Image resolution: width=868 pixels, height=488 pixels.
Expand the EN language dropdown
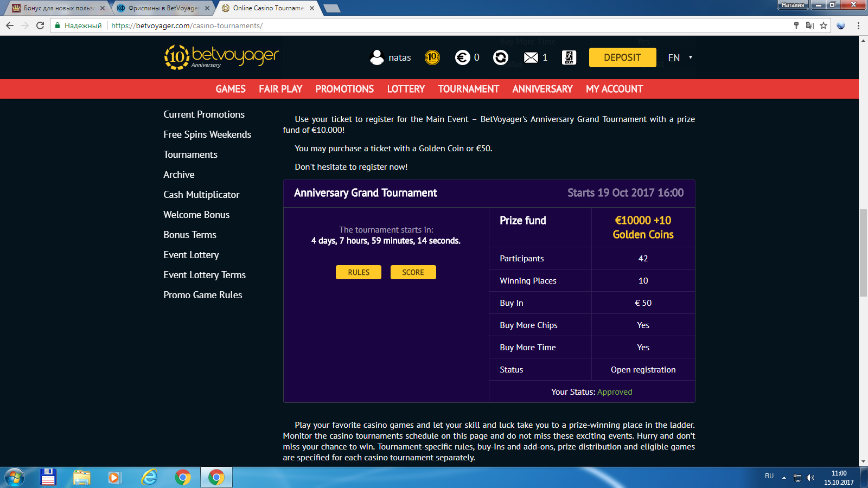pyautogui.click(x=680, y=57)
